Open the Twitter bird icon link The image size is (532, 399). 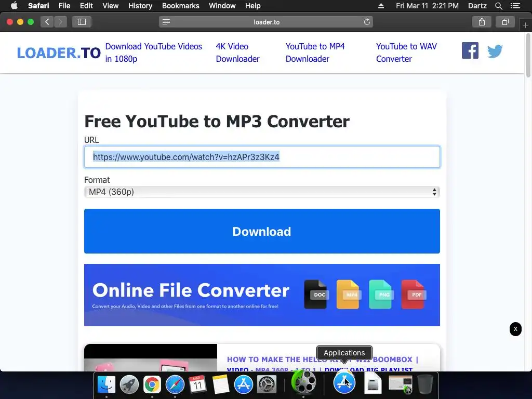(x=495, y=51)
